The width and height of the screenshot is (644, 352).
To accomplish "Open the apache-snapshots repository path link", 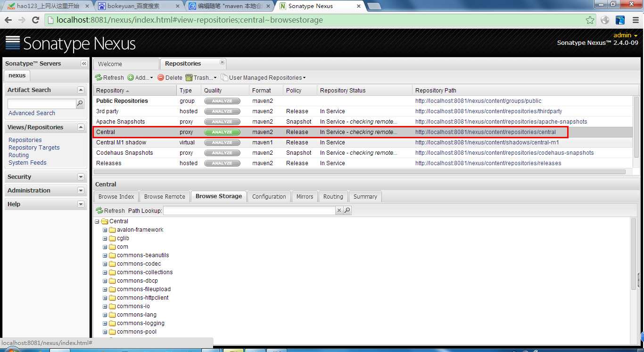I will (501, 122).
